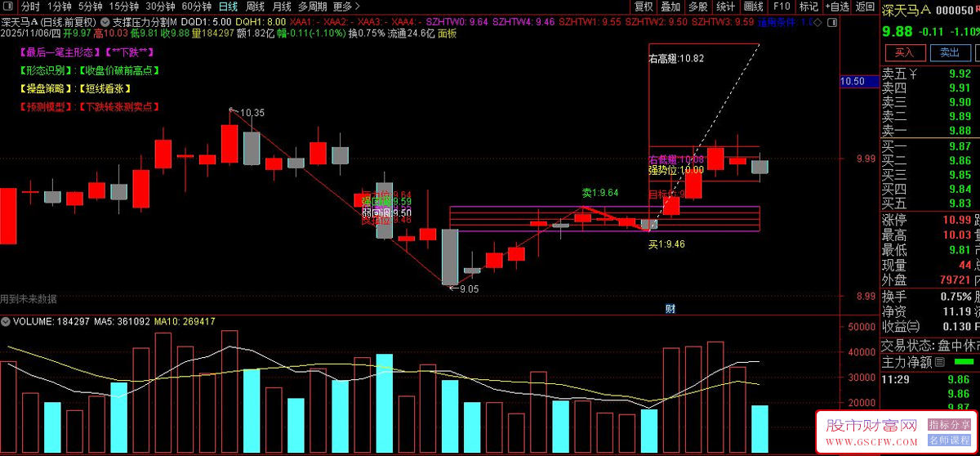Add stock via +自选 button
The height and width of the screenshot is (456, 980).
click(x=837, y=7)
